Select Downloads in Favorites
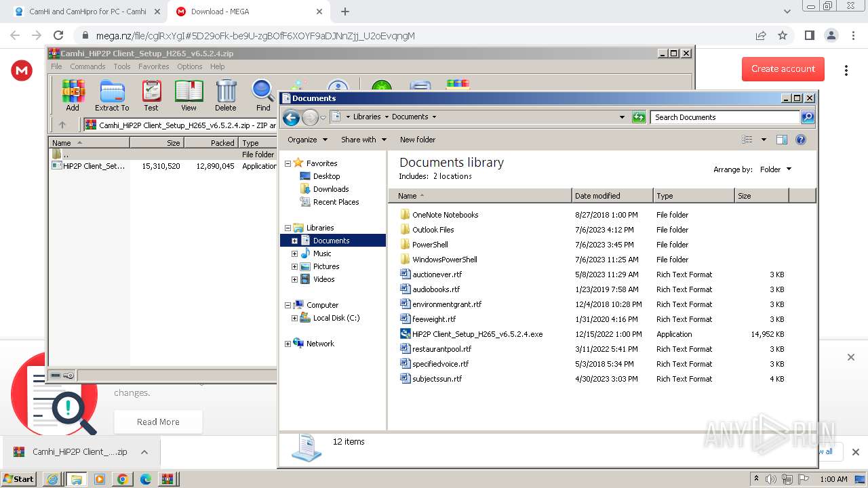Viewport: 868px width, 488px height. click(x=331, y=189)
